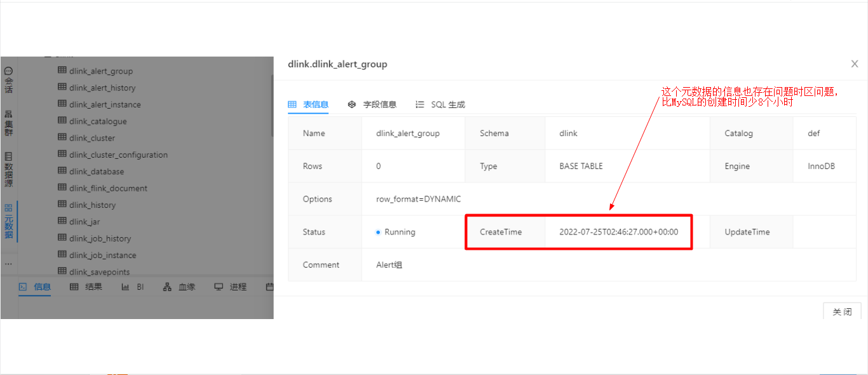868x375 pixels.
Task: Click the dialog title dlink.dlink_alert_group
Action: pyautogui.click(x=337, y=64)
